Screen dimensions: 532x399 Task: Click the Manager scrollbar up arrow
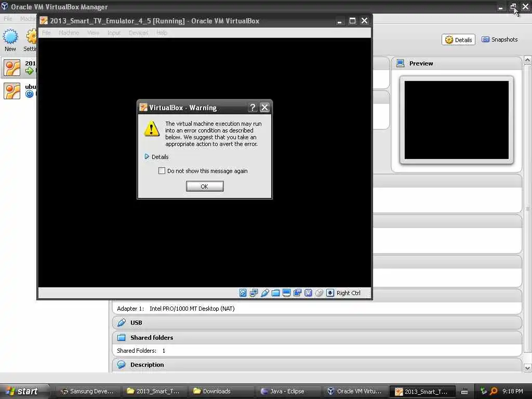pos(528,60)
